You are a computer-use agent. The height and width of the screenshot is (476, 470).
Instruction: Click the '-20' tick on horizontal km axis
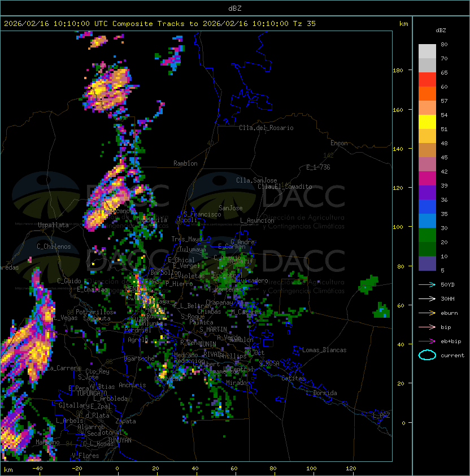coord(77,469)
